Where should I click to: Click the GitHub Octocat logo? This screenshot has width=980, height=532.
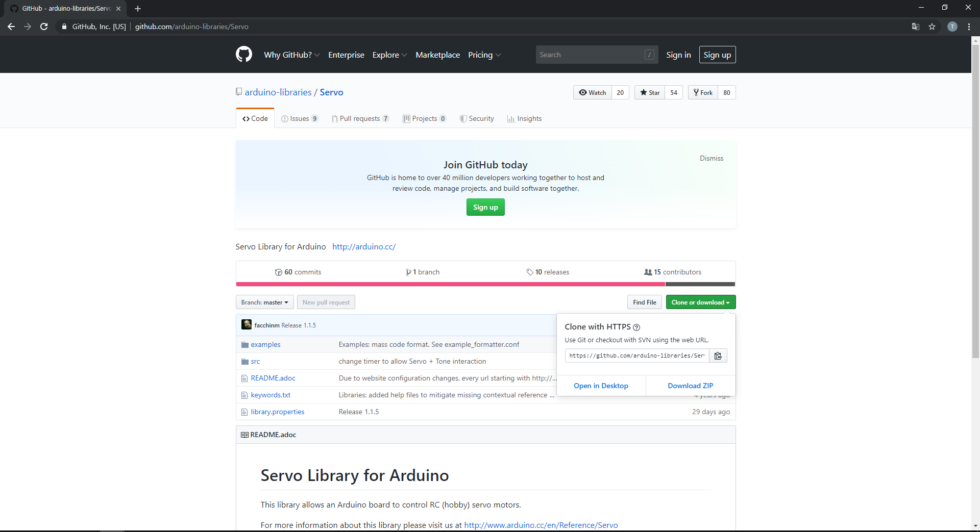[244, 55]
